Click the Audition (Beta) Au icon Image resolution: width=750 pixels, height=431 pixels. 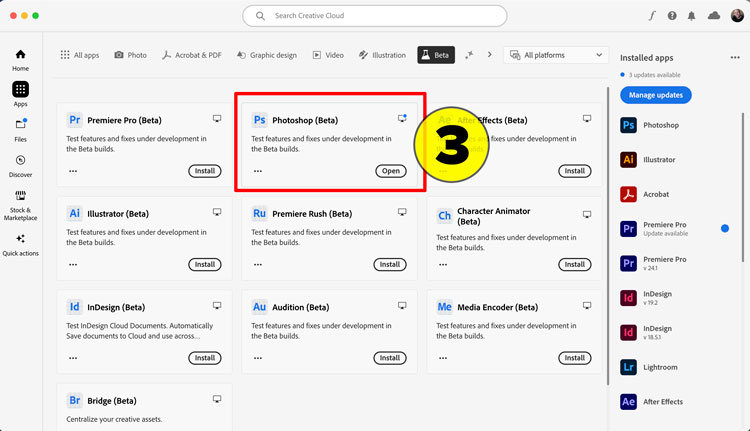pyautogui.click(x=259, y=307)
